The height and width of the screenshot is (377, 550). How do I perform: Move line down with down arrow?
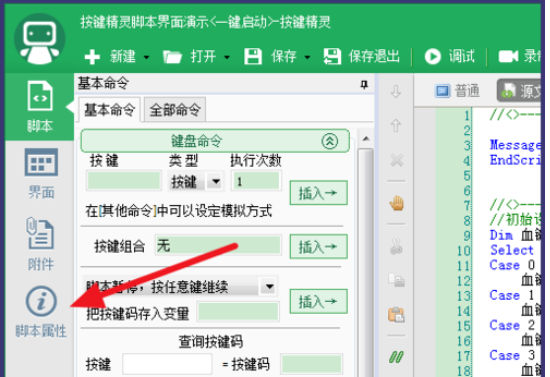(x=396, y=92)
